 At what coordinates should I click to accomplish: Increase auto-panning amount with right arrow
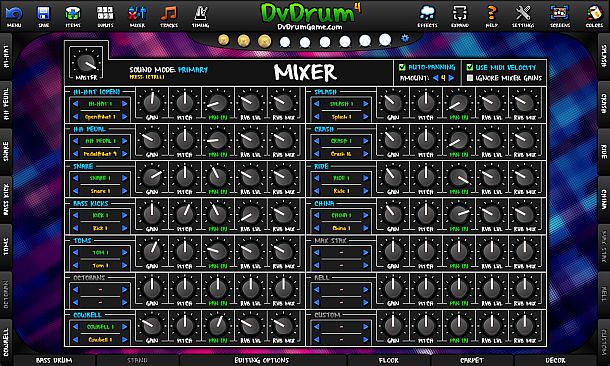point(451,78)
